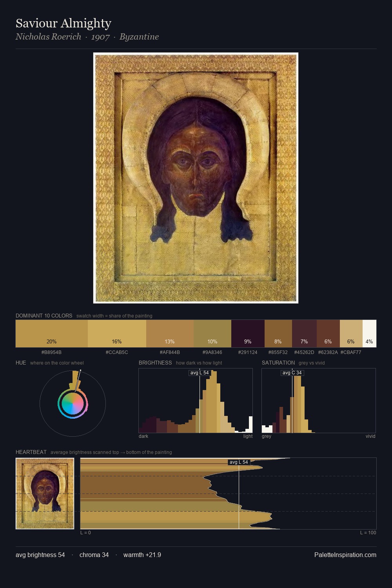Click the 'DOMINANT 10 COLORS' heading
Screen dimensions: 392x588
point(44,316)
